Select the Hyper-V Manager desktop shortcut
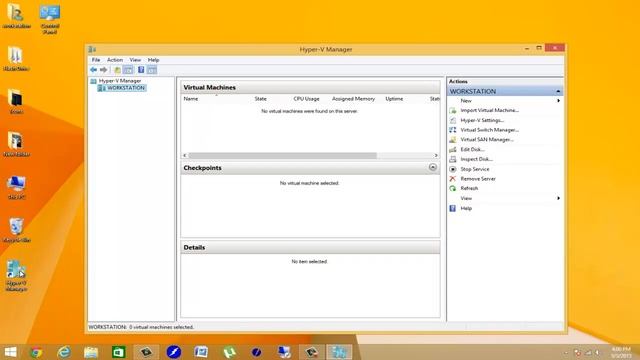 point(16,276)
